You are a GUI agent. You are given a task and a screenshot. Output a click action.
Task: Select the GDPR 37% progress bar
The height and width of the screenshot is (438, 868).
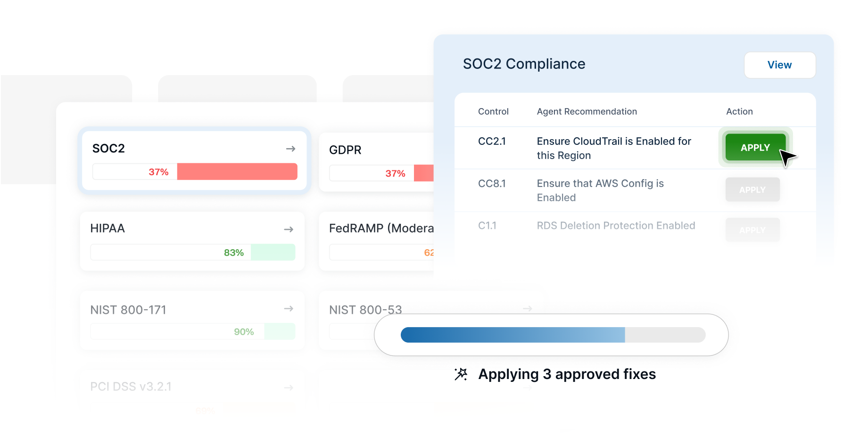381,173
